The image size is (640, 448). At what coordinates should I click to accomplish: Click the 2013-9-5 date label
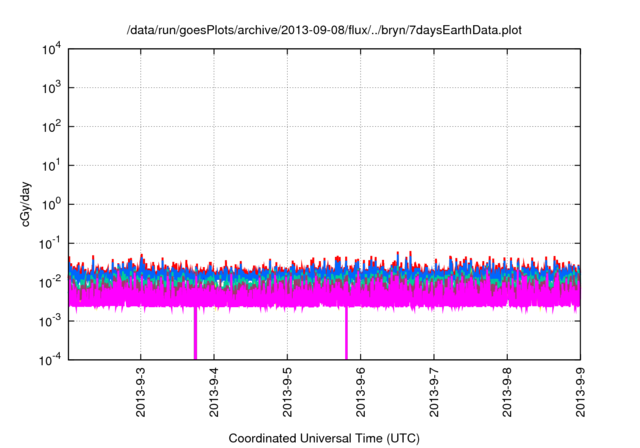[287, 392]
